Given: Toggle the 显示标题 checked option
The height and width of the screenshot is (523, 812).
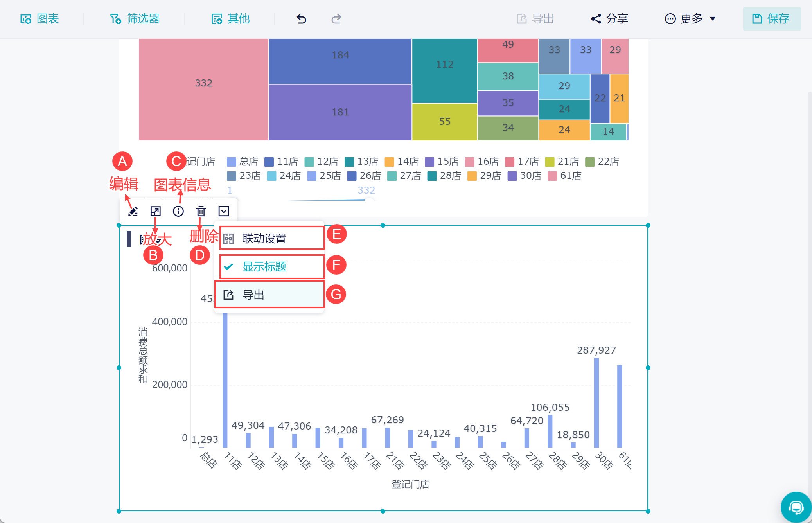Looking at the screenshot, I should click(x=264, y=267).
